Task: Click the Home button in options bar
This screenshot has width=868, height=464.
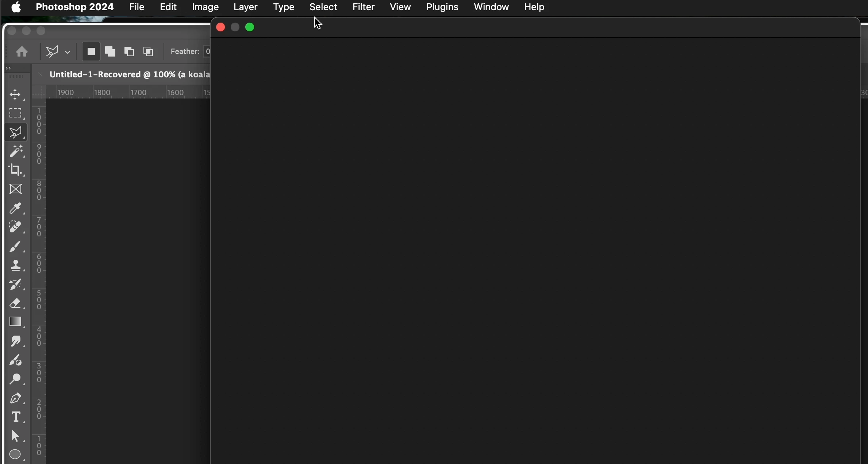Action: pos(22,52)
